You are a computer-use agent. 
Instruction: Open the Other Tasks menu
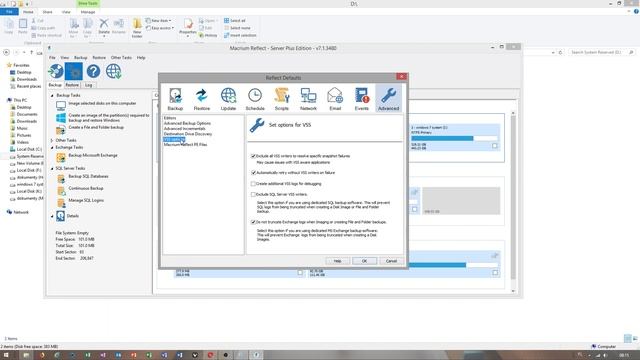[121, 58]
